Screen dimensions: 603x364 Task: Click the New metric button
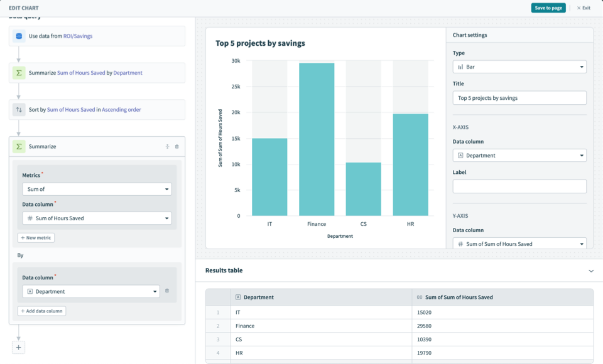pos(36,238)
